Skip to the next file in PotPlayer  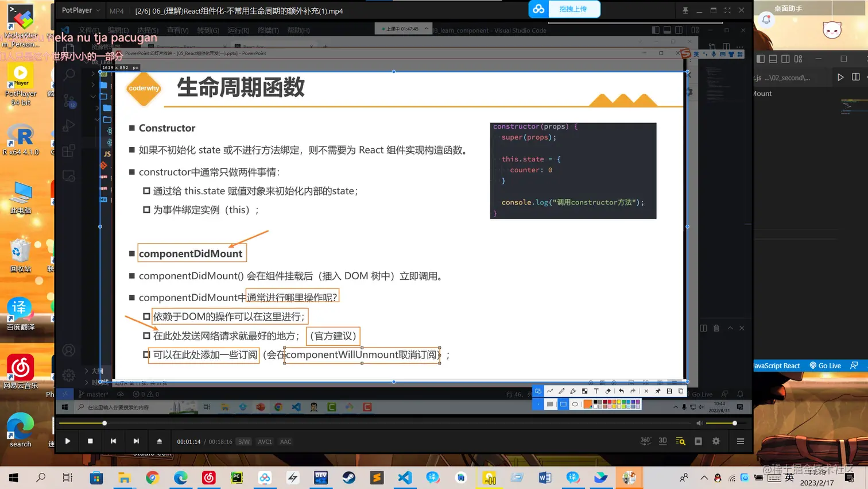click(x=136, y=441)
